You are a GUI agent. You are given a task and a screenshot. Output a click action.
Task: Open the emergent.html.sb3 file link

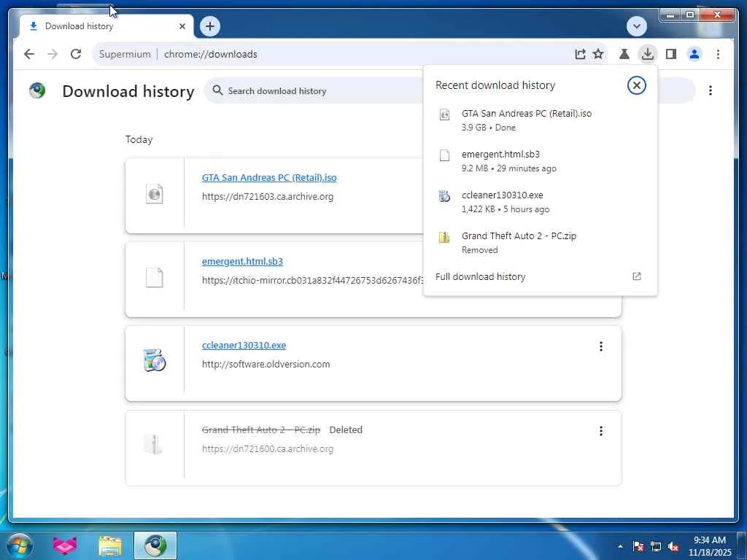[242, 262]
